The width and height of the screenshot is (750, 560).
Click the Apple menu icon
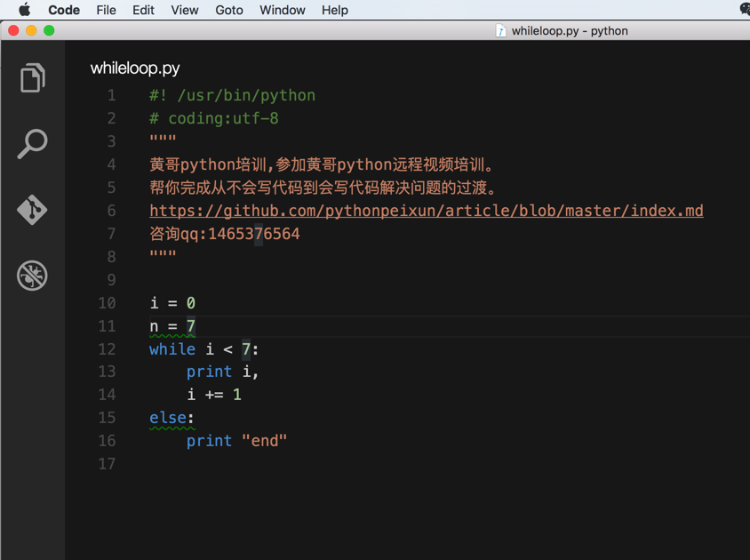[x=24, y=10]
